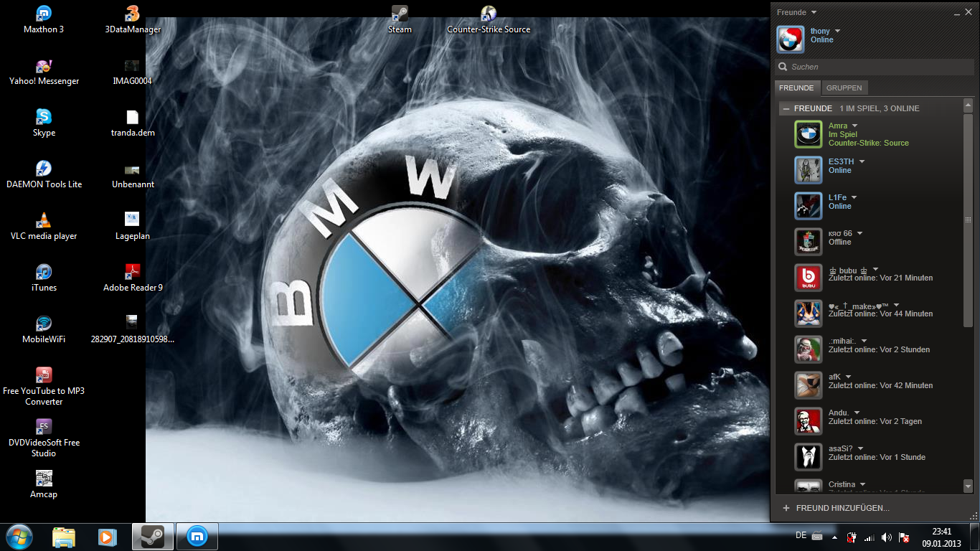Click the Maxthon taskbar button

197,536
